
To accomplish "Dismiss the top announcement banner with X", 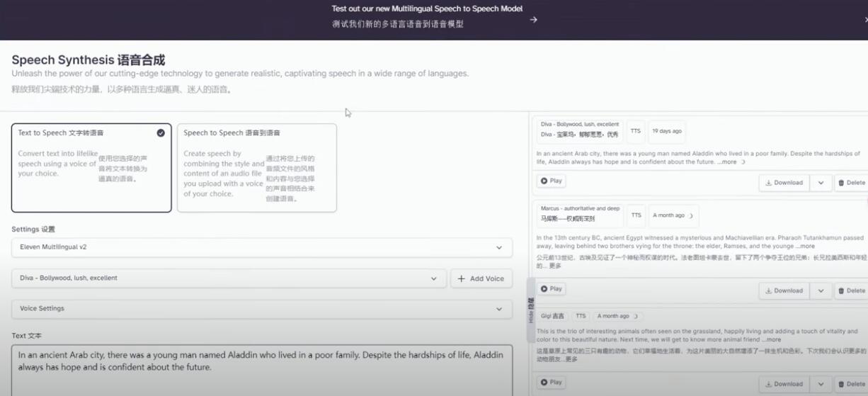I will [865, 20].
